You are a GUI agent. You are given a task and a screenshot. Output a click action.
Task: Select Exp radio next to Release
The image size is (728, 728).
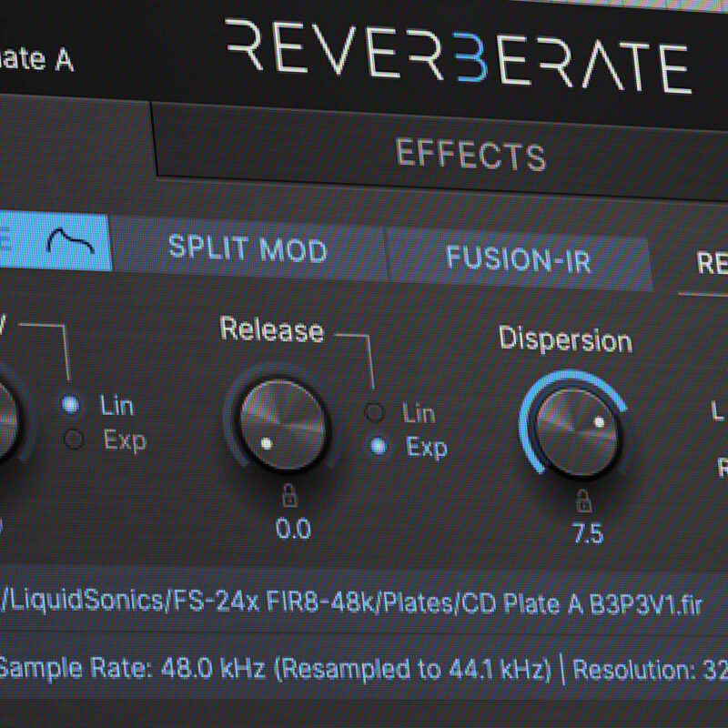click(379, 446)
